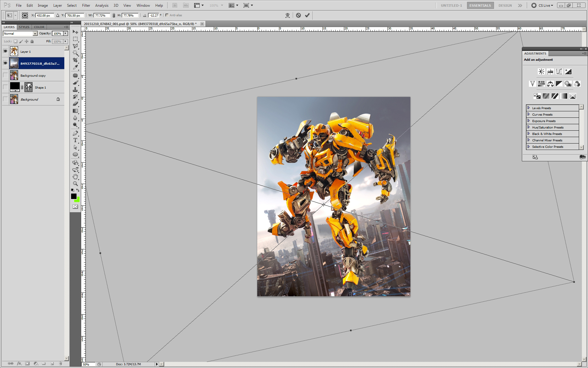Show the Shape 1 layer
Screen dimensions: 588x368
(6, 87)
